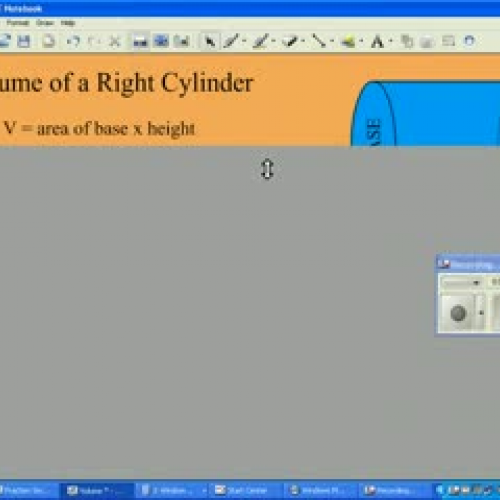Click the Delete X icon in toolbar
This screenshot has width=500, height=500.
point(115,42)
